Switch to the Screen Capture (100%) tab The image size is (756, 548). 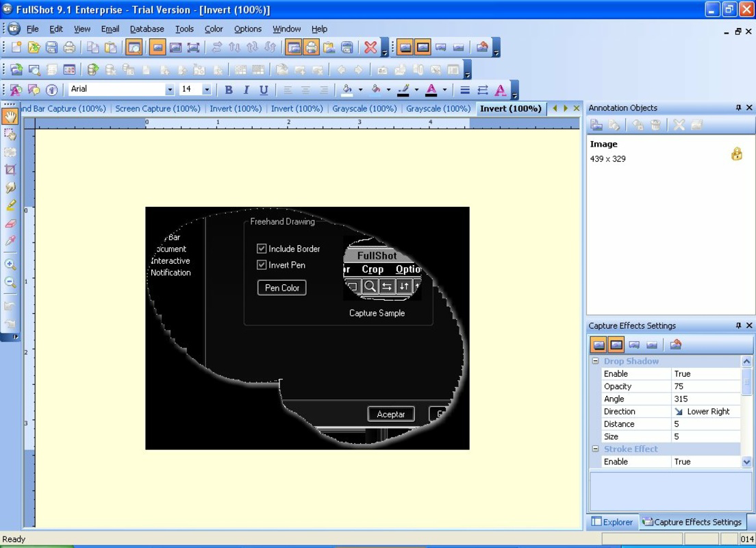pos(157,108)
